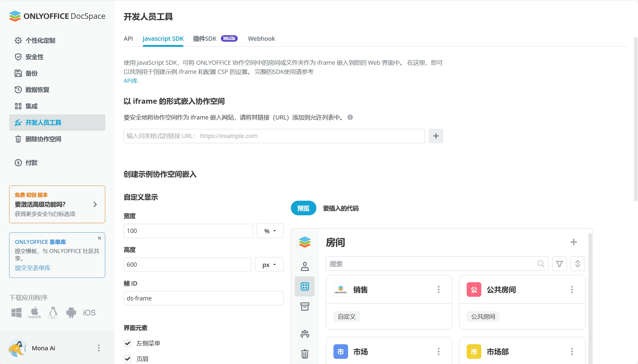Open the info icon next to the allowlist instructions
638x364 pixels.
350,117
